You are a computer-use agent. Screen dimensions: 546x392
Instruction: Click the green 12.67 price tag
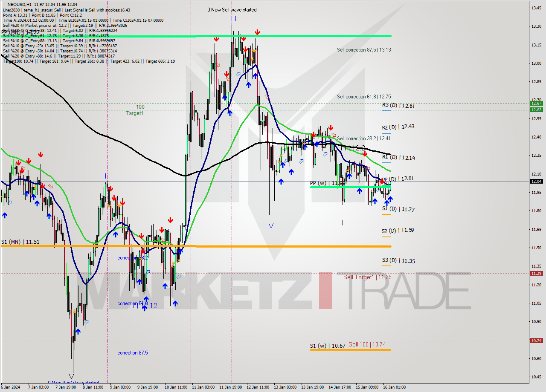click(x=536, y=104)
